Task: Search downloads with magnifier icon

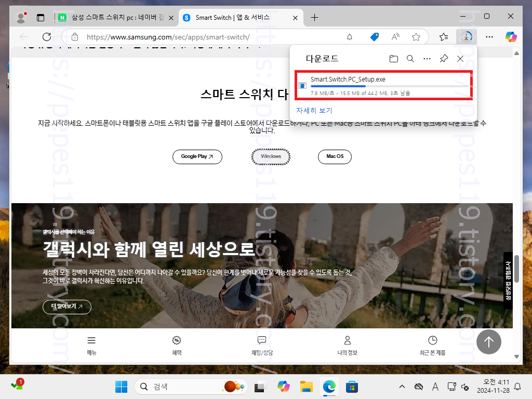Action: tap(410, 59)
